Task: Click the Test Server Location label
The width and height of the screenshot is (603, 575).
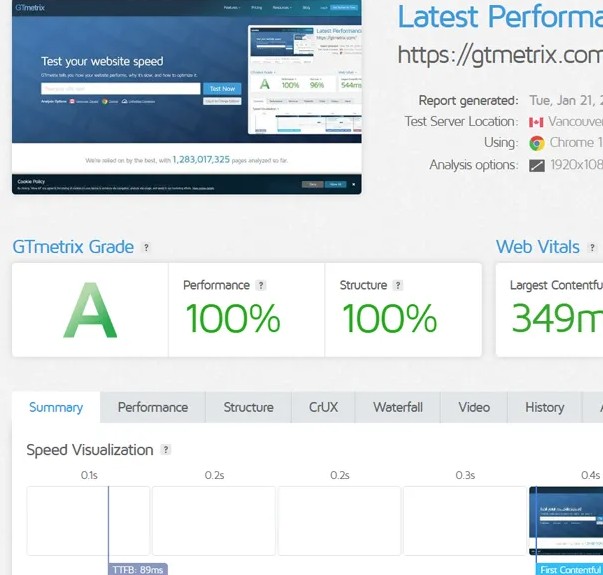Action: [461, 122]
